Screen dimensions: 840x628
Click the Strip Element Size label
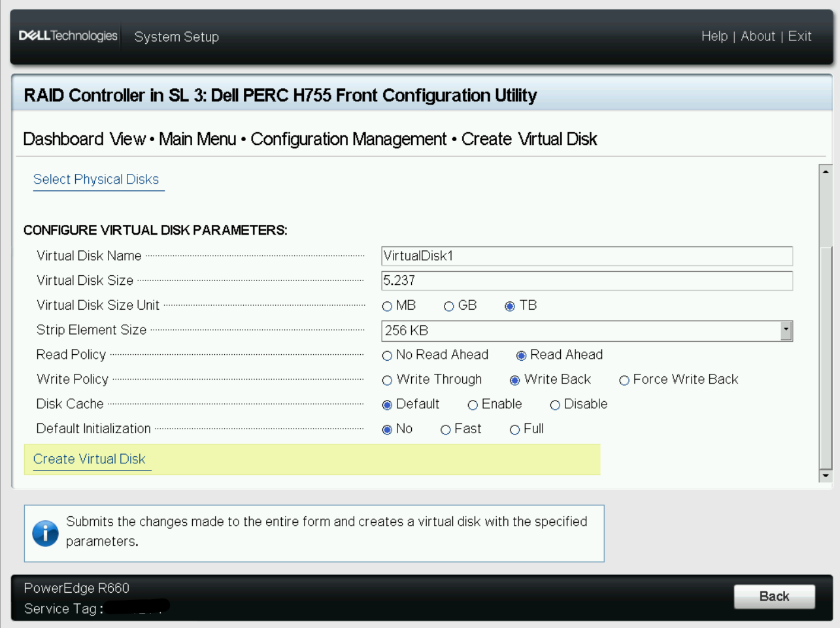(92, 330)
